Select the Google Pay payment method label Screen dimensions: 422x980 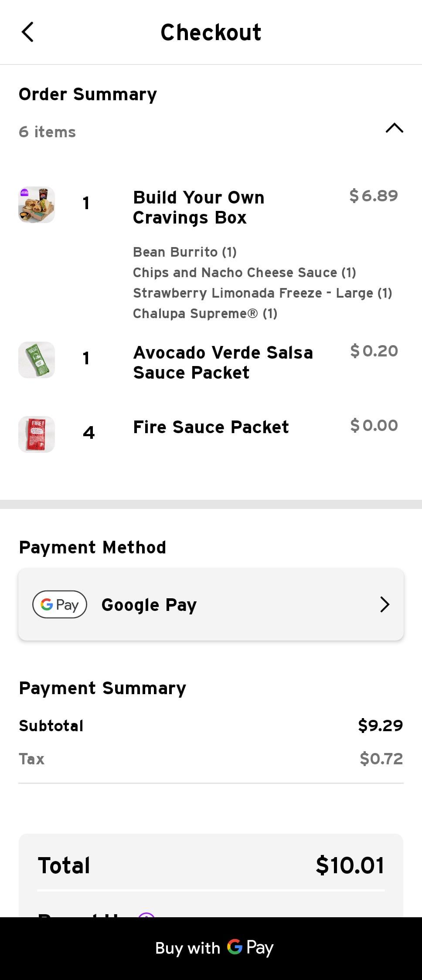[149, 605]
